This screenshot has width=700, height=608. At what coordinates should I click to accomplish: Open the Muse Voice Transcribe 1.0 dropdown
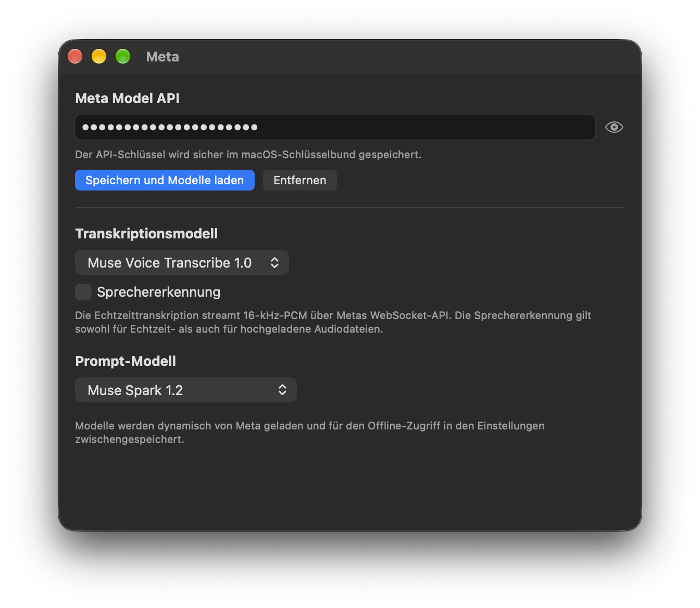coord(182,262)
